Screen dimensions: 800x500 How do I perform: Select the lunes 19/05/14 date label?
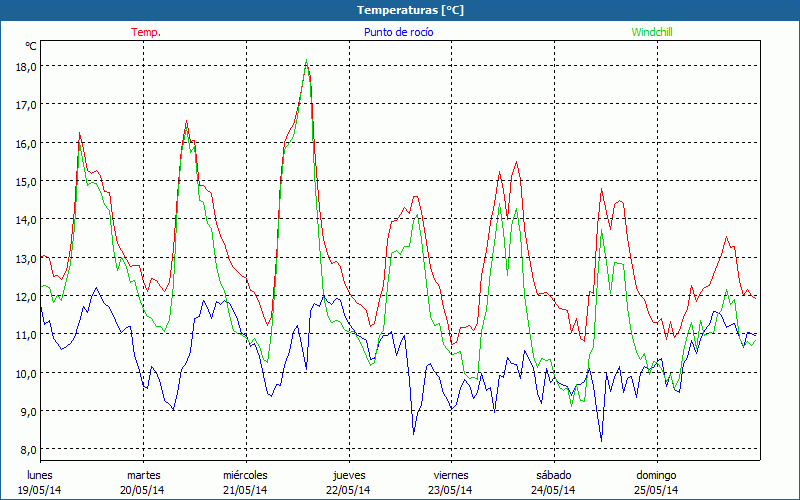point(40,482)
